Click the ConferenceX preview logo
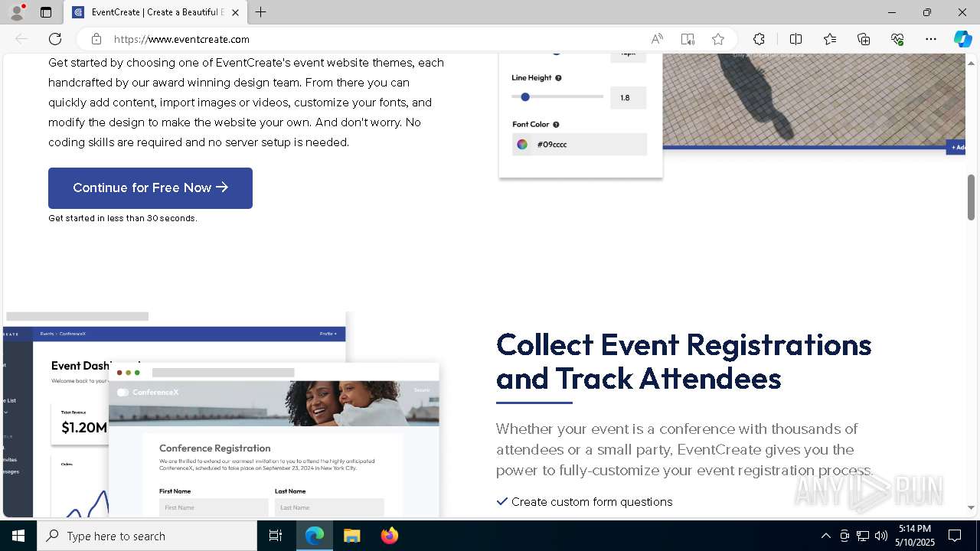Screen dimensions: 980x551 148,393
